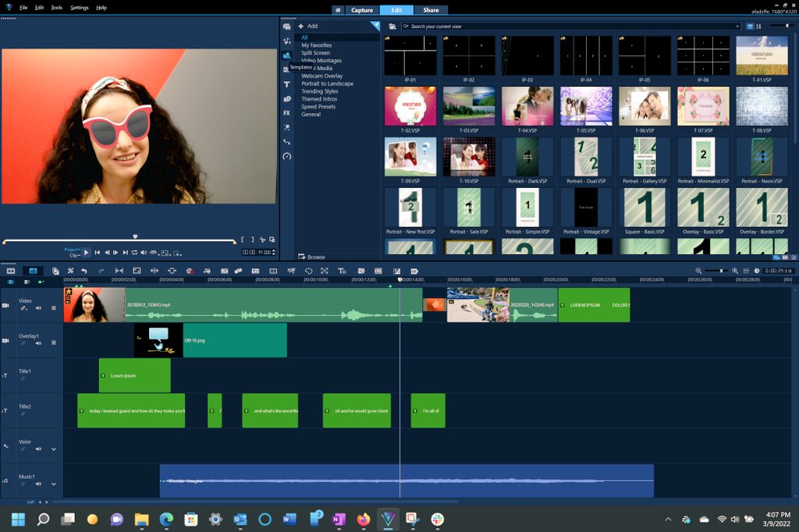Open the chapter/cue point menu arrow

click(41, 282)
